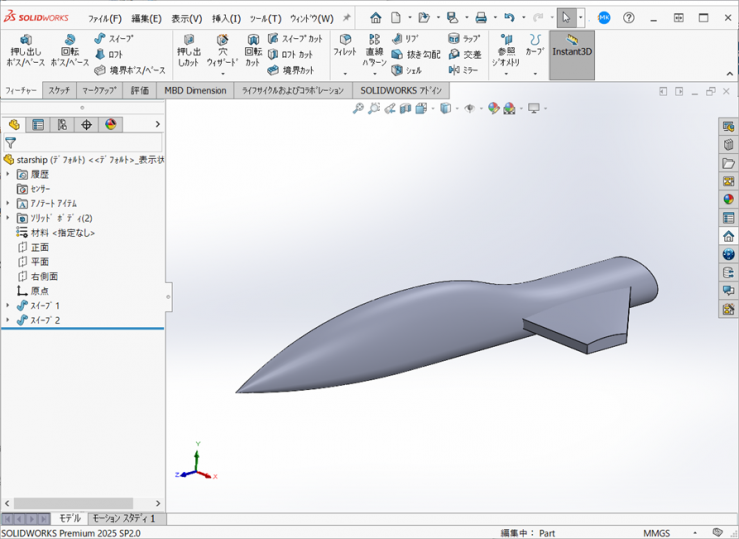
Task: Expand the ソリッドボディ(2) folder
Action: pos(8,218)
